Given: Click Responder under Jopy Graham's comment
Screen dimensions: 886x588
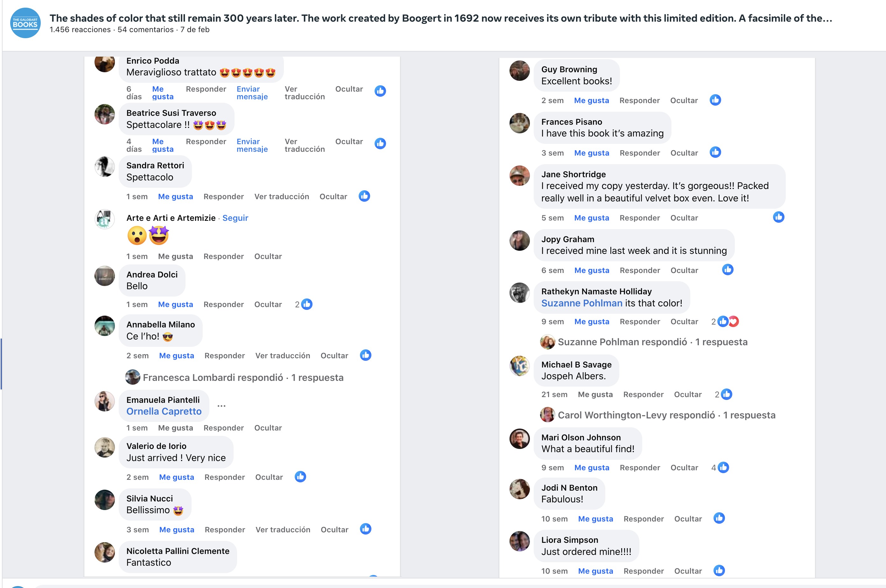Looking at the screenshot, I should pyautogui.click(x=640, y=270).
